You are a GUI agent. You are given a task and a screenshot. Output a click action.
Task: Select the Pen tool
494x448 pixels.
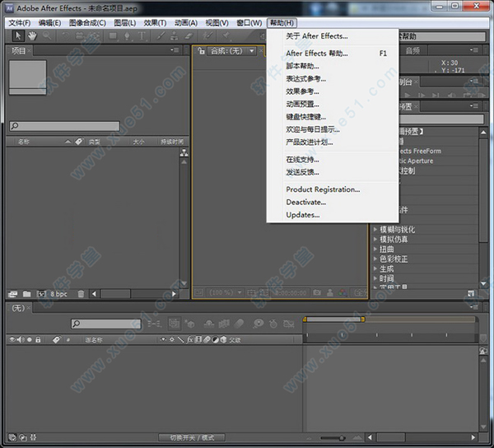[127, 36]
